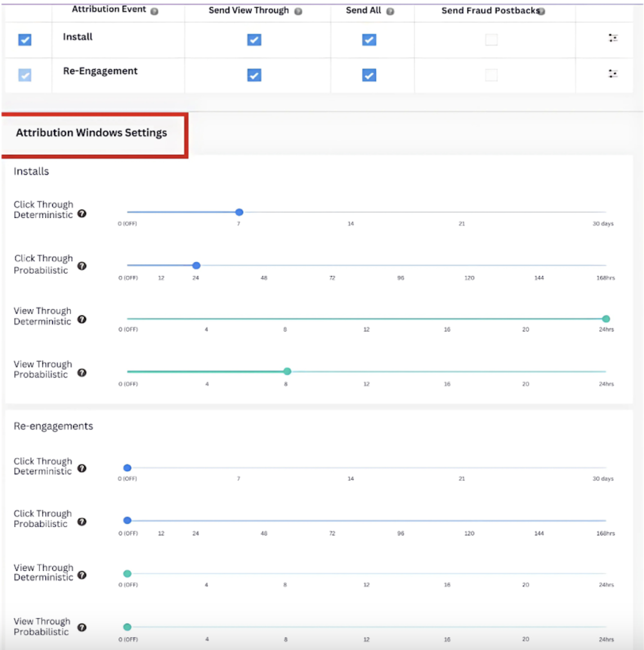This screenshot has width=644, height=650.
Task: Enable Send Fraud Postbacks for Re-Engagement
Action: point(491,75)
